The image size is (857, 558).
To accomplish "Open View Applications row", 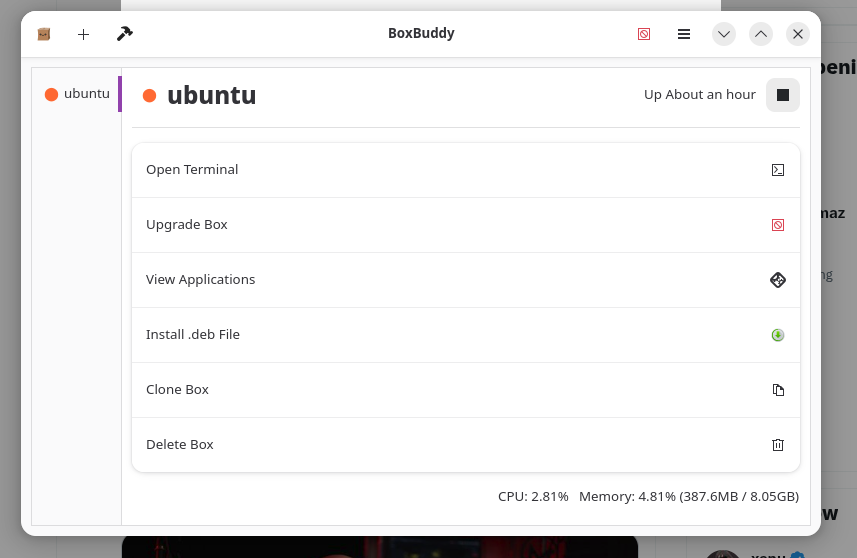I will point(466,280).
